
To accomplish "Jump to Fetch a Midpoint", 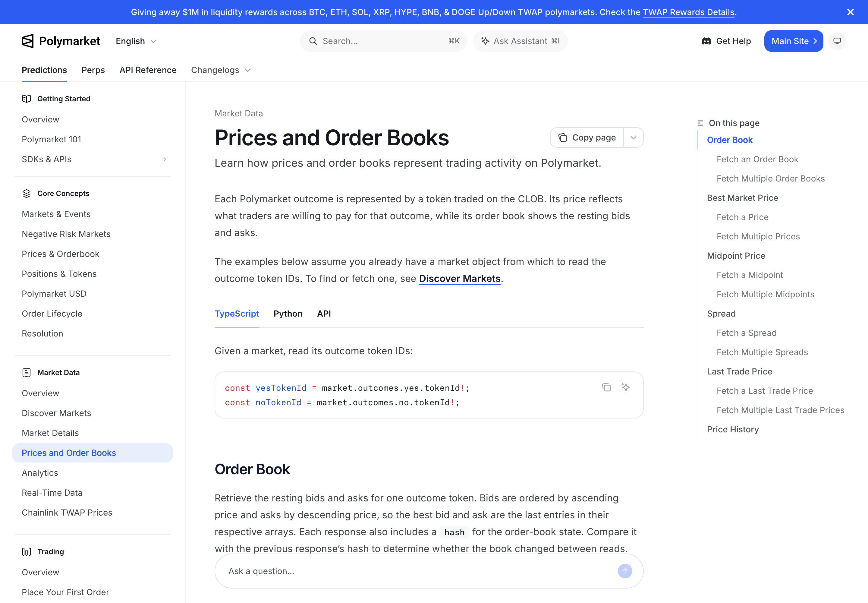I will (x=749, y=275).
